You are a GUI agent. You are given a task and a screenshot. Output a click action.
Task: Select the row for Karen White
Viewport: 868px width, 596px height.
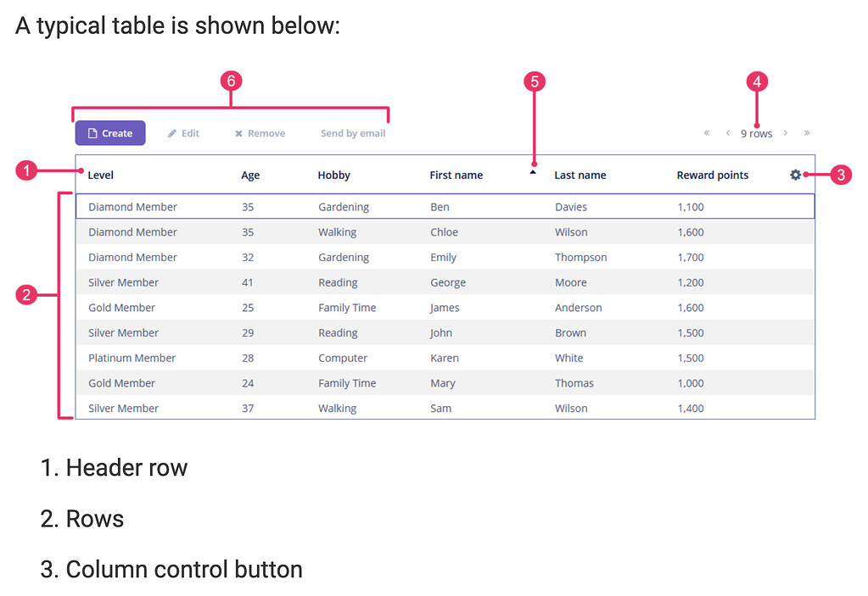click(x=424, y=358)
